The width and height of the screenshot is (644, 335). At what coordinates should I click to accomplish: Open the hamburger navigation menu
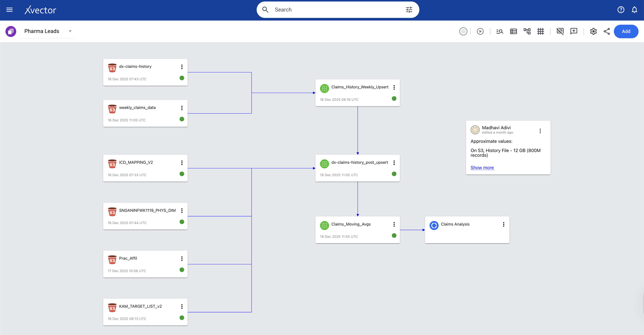coord(9,10)
